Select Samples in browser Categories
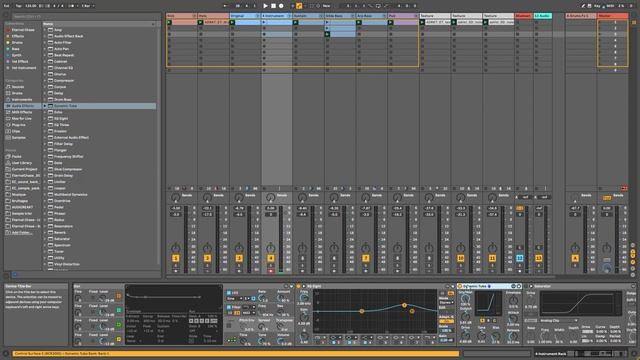This screenshot has width=640, height=360. click(x=19, y=138)
